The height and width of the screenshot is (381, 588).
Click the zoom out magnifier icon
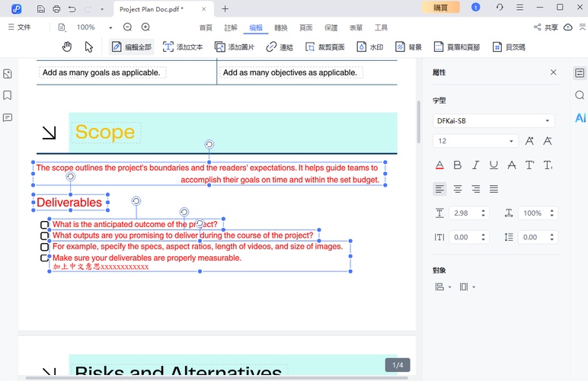point(128,27)
